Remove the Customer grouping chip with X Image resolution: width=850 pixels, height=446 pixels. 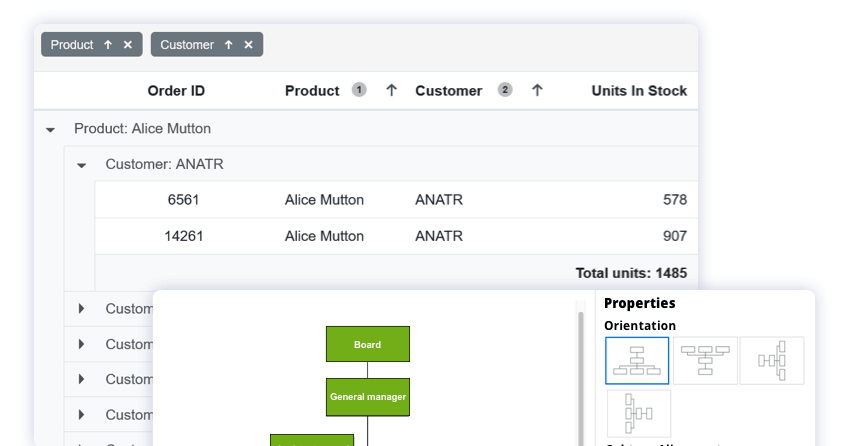click(x=249, y=45)
